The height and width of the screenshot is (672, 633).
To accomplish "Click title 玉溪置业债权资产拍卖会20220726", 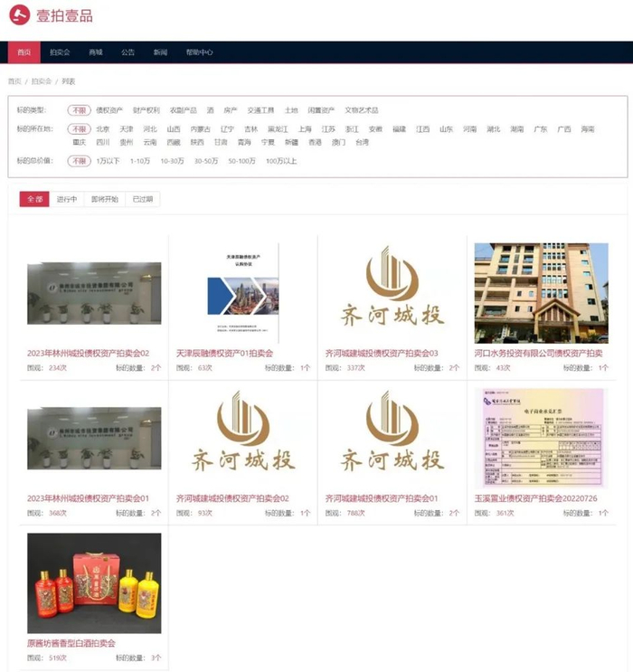I will [x=535, y=498].
